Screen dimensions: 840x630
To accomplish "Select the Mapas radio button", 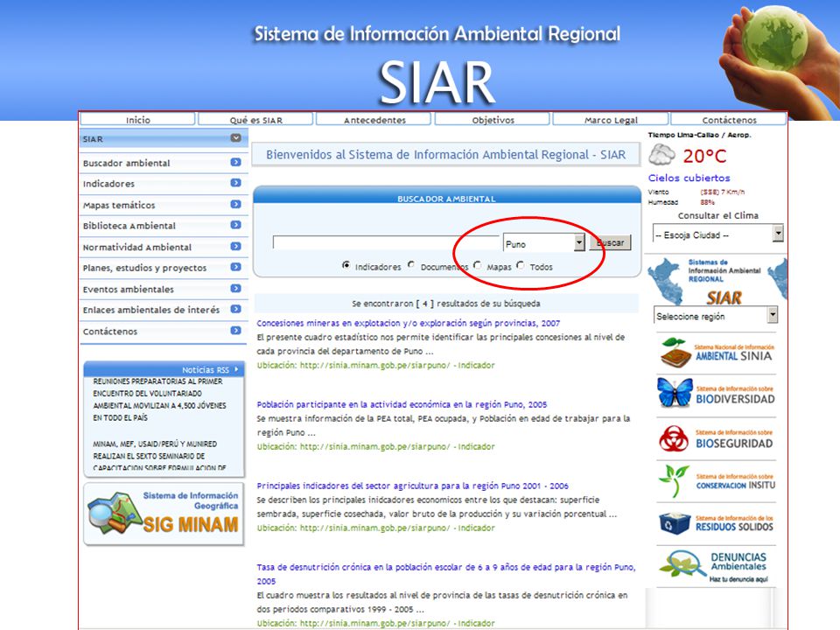I will click(478, 265).
